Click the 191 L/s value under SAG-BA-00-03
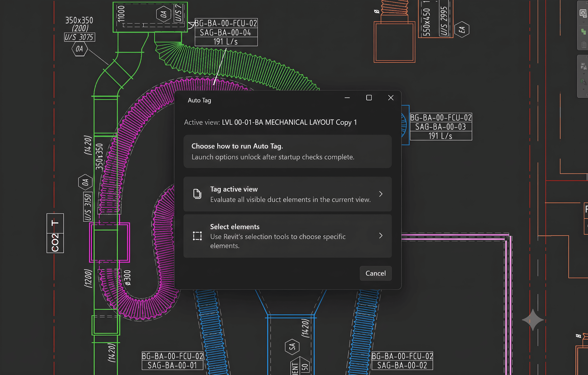588x375 pixels. 441,136
